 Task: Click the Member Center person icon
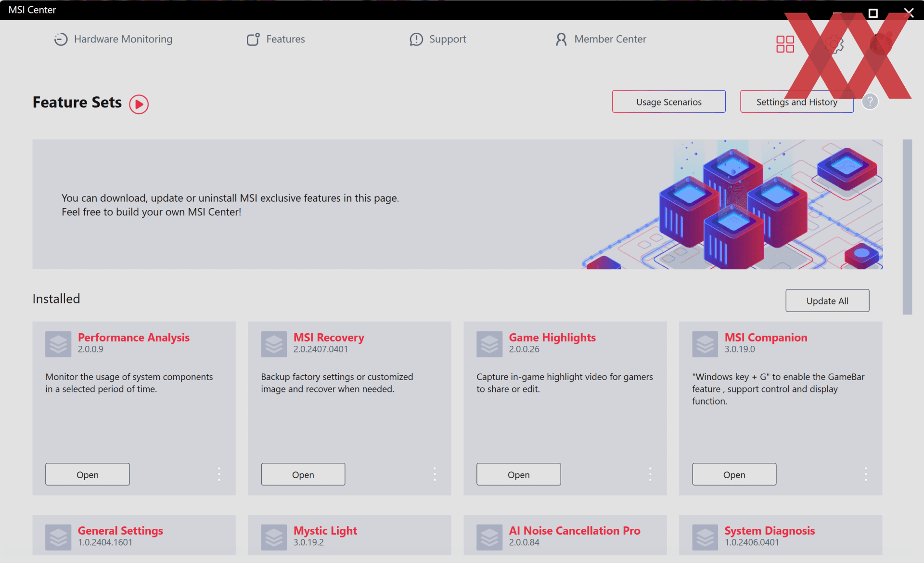[561, 39]
